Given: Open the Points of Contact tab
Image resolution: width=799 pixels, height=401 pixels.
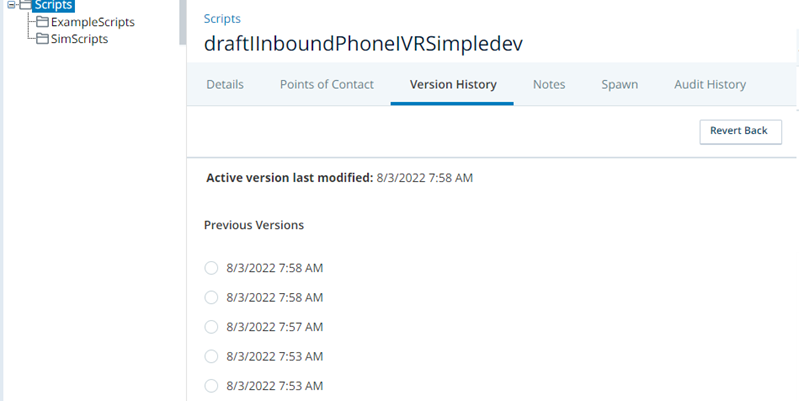Looking at the screenshot, I should pyautogui.click(x=327, y=85).
